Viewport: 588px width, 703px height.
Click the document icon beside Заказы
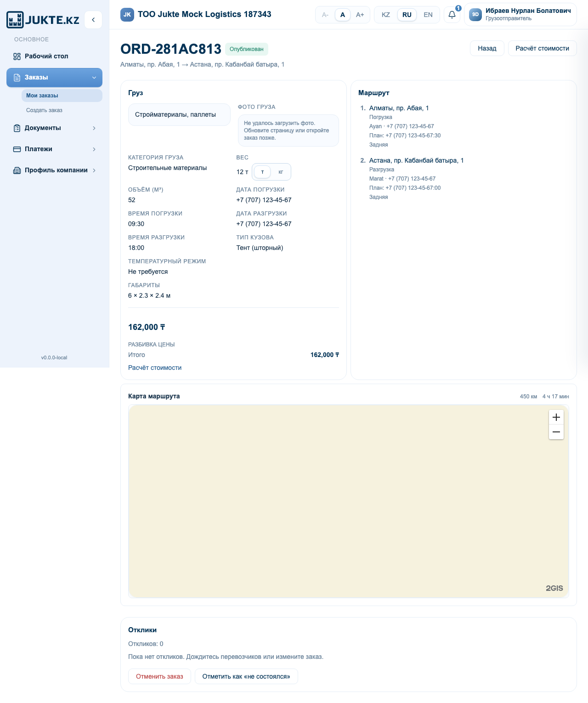[17, 77]
